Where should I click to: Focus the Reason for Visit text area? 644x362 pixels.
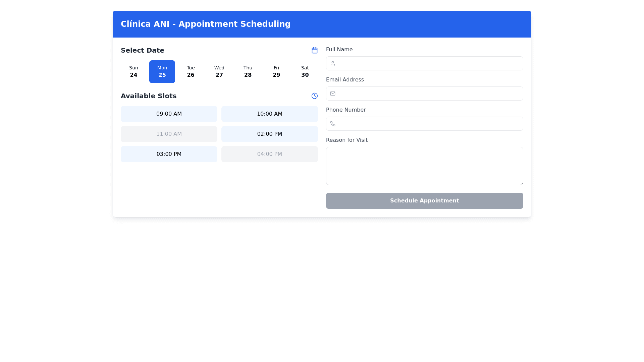click(x=424, y=166)
